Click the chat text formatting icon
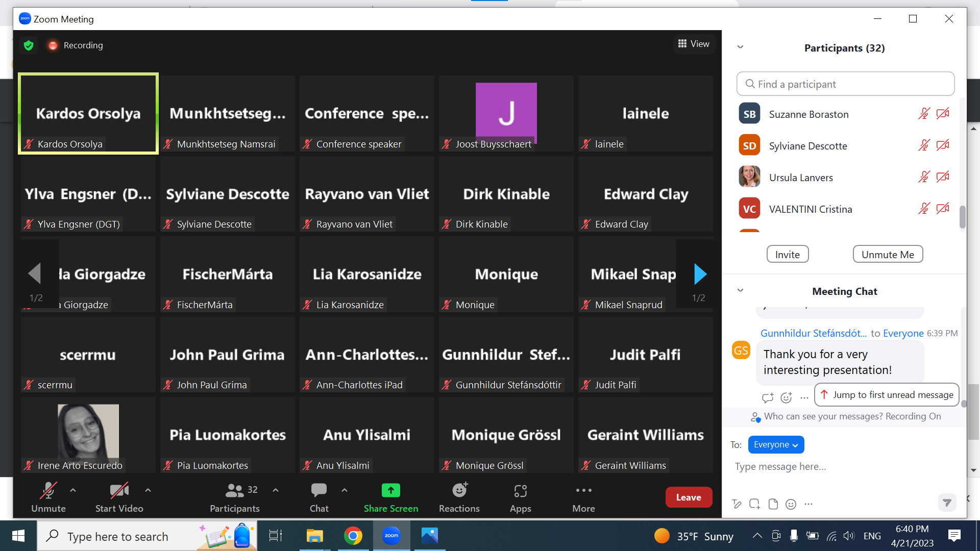 (737, 504)
